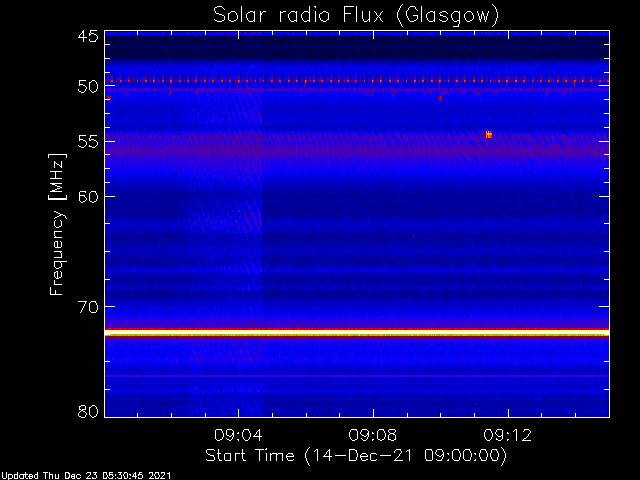This screenshot has width=640, height=480.
Task: Click the 'Start Time (14-Dec-21 09:00:00)' label
Action: pos(356,456)
